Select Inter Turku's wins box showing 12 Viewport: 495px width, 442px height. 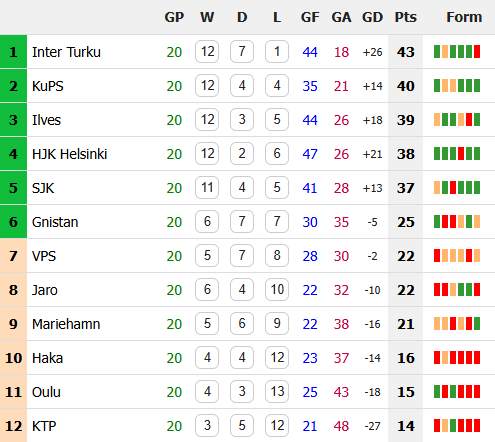tap(207, 52)
